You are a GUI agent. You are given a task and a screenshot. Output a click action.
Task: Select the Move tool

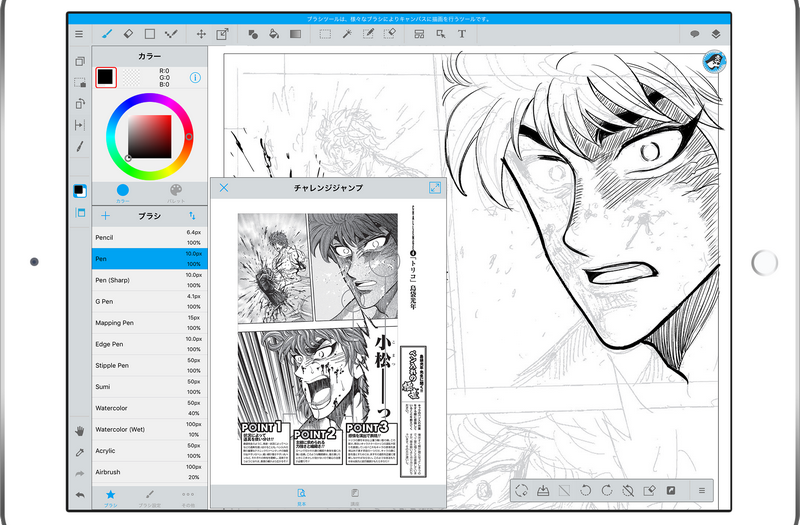(x=201, y=34)
